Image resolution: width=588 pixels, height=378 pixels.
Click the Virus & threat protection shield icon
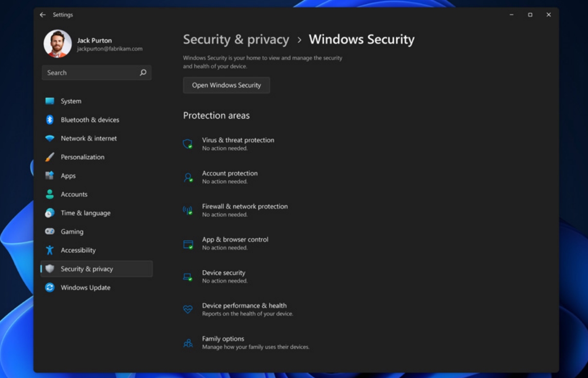(187, 144)
